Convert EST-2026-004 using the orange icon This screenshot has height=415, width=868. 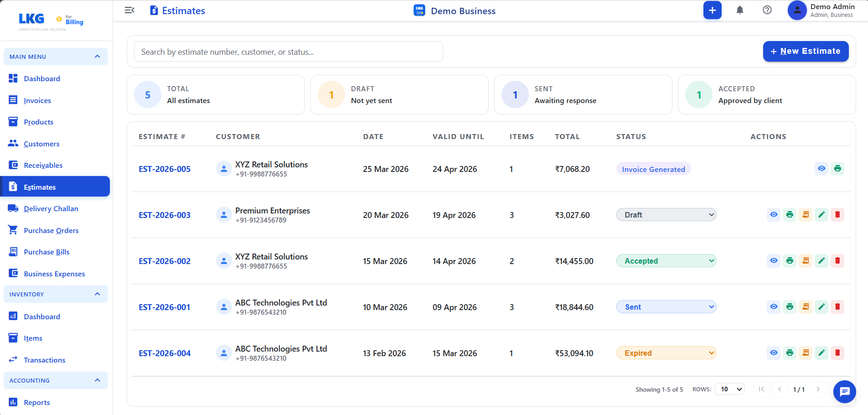pos(806,353)
